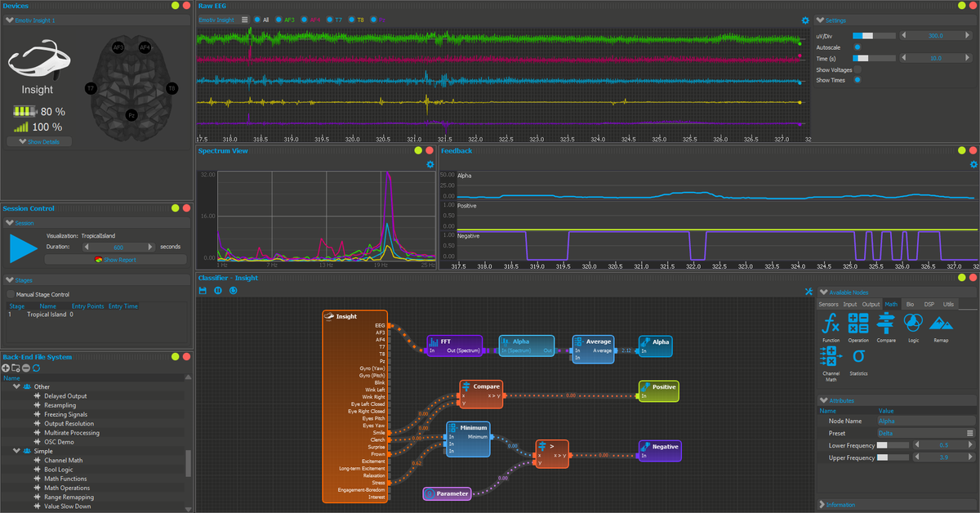
Task: Add the Channel Math node
Action: [831, 364]
